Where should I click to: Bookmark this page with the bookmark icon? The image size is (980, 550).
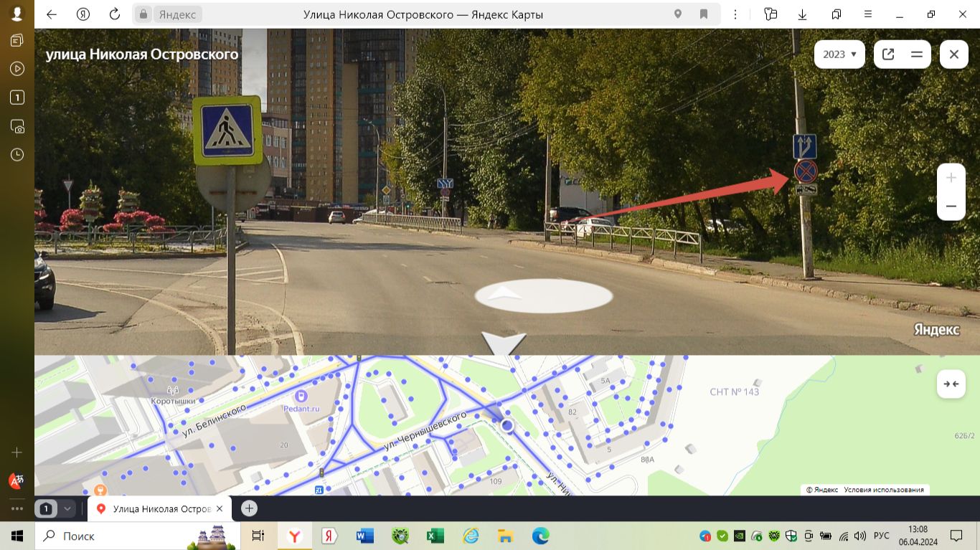tap(704, 14)
